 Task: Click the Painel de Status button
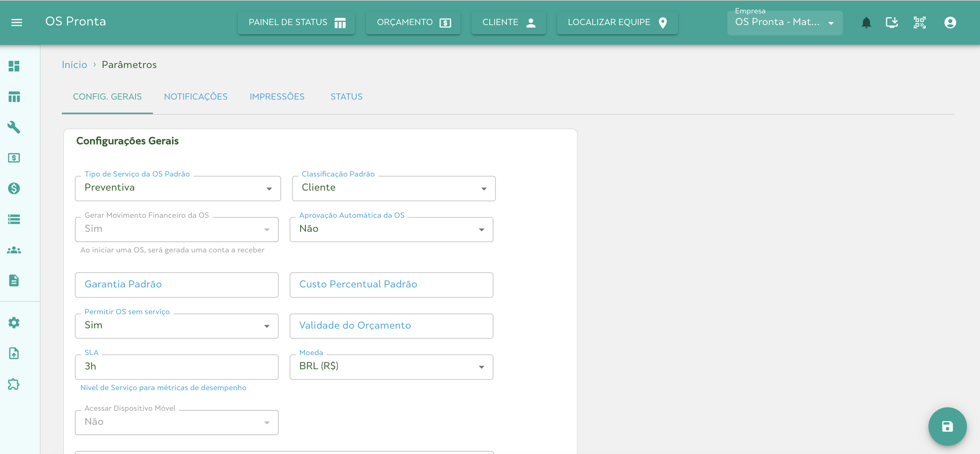[296, 22]
